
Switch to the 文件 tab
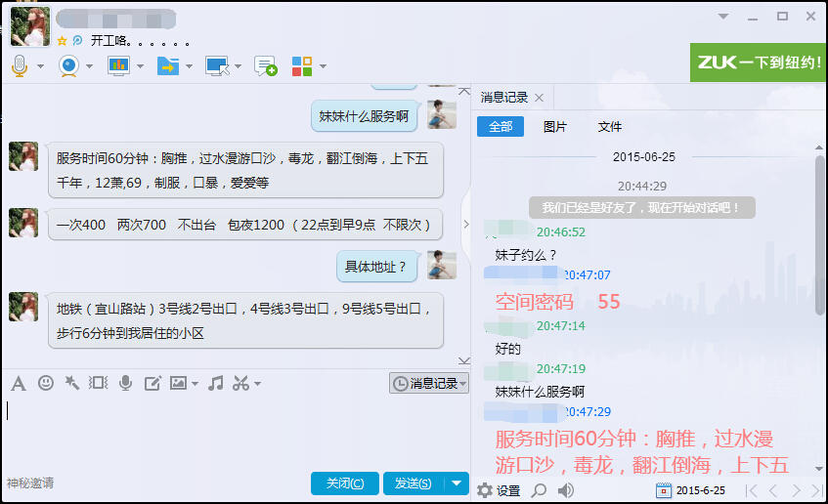click(x=610, y=127)
